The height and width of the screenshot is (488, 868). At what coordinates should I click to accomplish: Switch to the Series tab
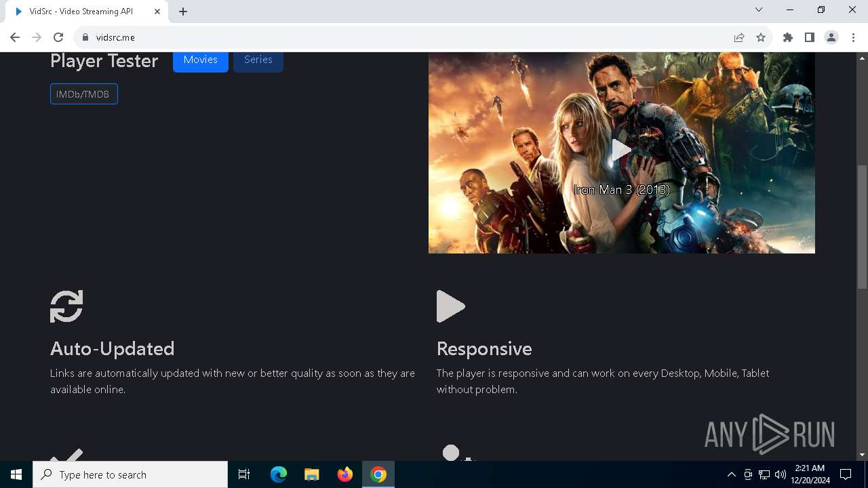pyautogui.click(x=258, y=60)
